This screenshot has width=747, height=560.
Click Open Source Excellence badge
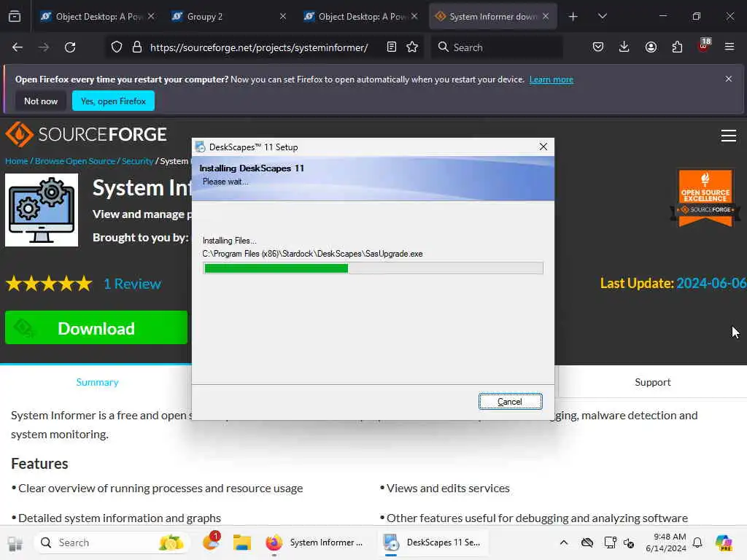[705, 198]
